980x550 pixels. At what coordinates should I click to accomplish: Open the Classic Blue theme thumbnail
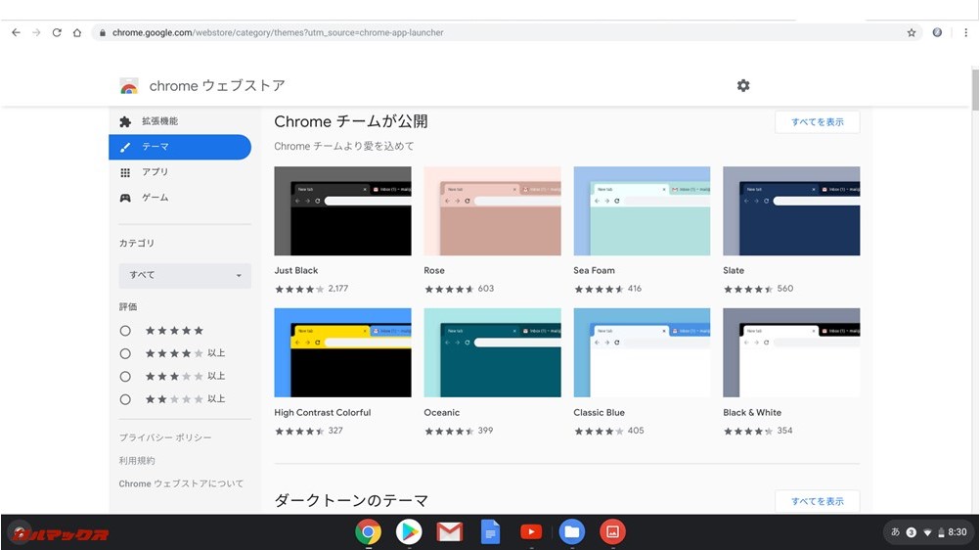click(642, 352)
